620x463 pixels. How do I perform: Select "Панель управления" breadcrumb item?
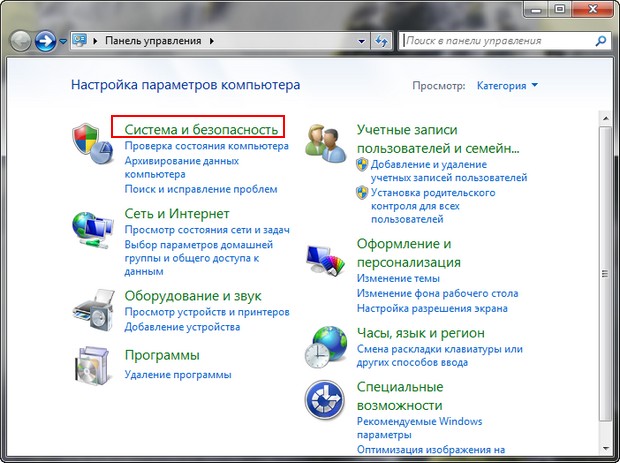[x=153, y=41]
